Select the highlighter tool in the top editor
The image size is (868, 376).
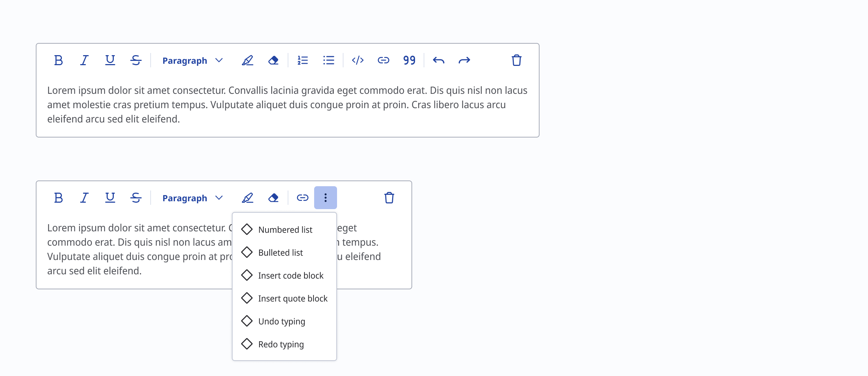coord(248,60)
